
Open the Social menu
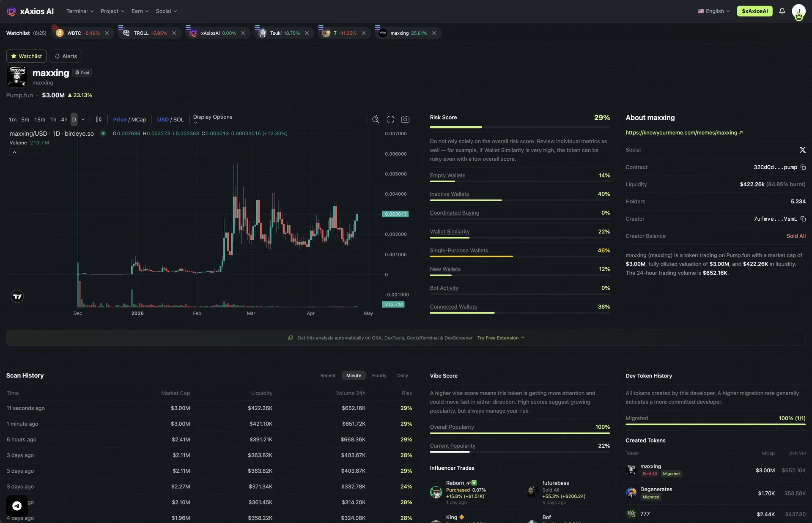point(166,11)
